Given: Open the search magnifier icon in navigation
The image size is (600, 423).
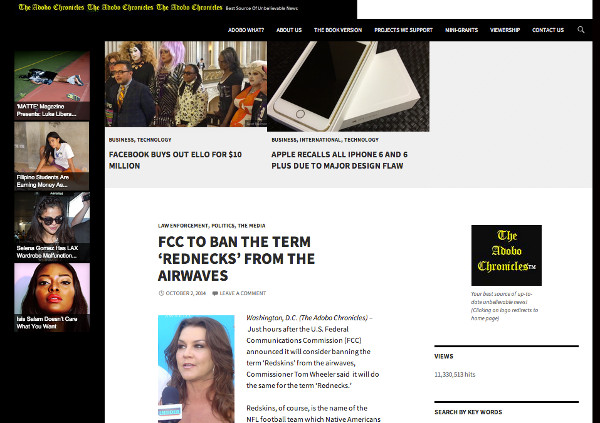Looking at the screenshot, I should click(x=580, y=30).
